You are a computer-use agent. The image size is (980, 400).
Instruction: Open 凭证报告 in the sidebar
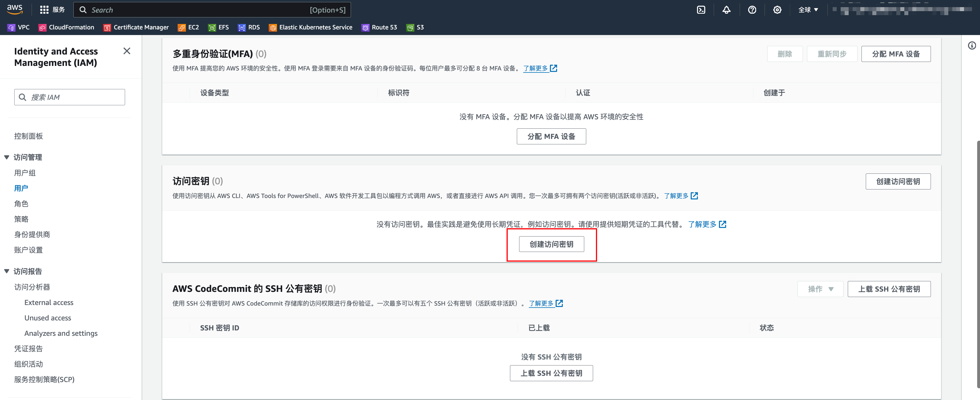29,349
